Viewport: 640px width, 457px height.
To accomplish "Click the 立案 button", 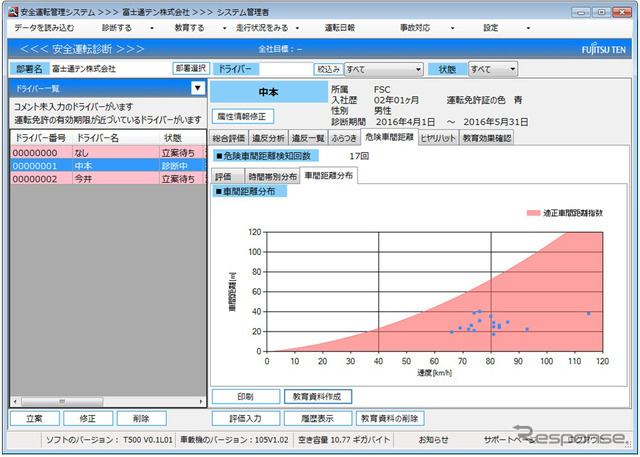I will point(34,418).
